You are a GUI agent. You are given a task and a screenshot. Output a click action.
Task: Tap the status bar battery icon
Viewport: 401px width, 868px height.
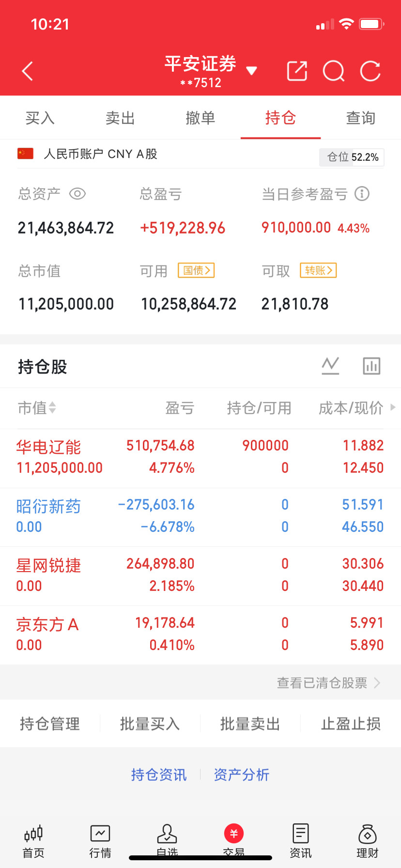pos(371,24)
